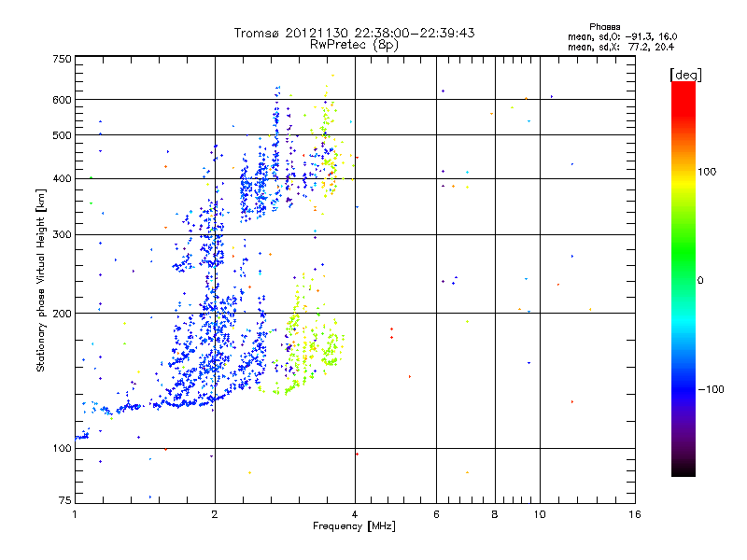
Task: Click the 'mean, sd,X: 77.2, 20.4' statistic line
Action: 621,47
